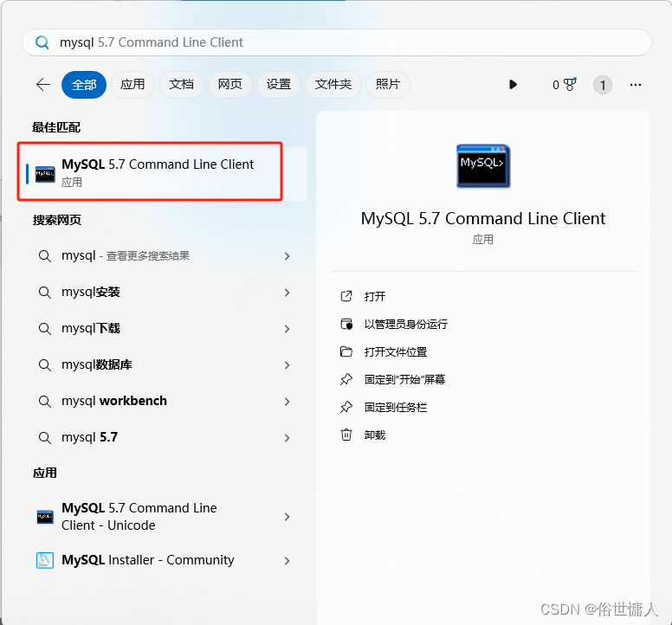Screen dimensions: 672x625
Task: Switch to the 文档 filter tab
Action: (181, 85)
